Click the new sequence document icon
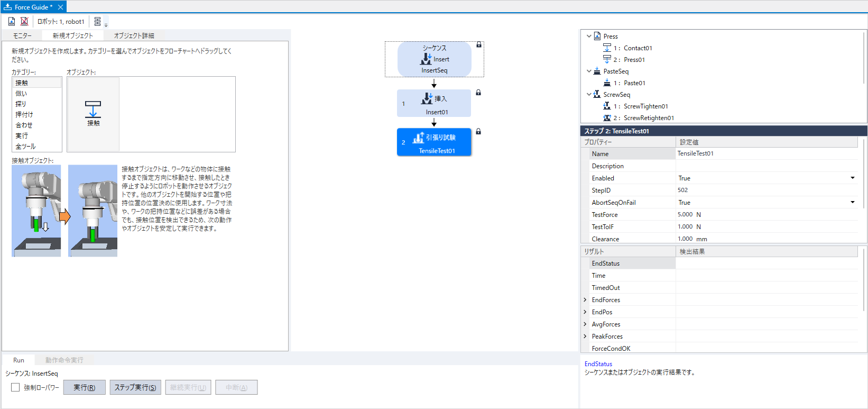 click(x=12, y=22)
